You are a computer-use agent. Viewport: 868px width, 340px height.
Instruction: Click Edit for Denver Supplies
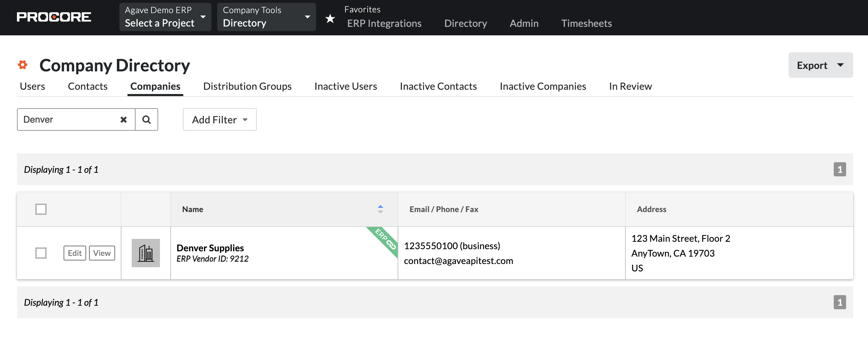click(75, 253)
